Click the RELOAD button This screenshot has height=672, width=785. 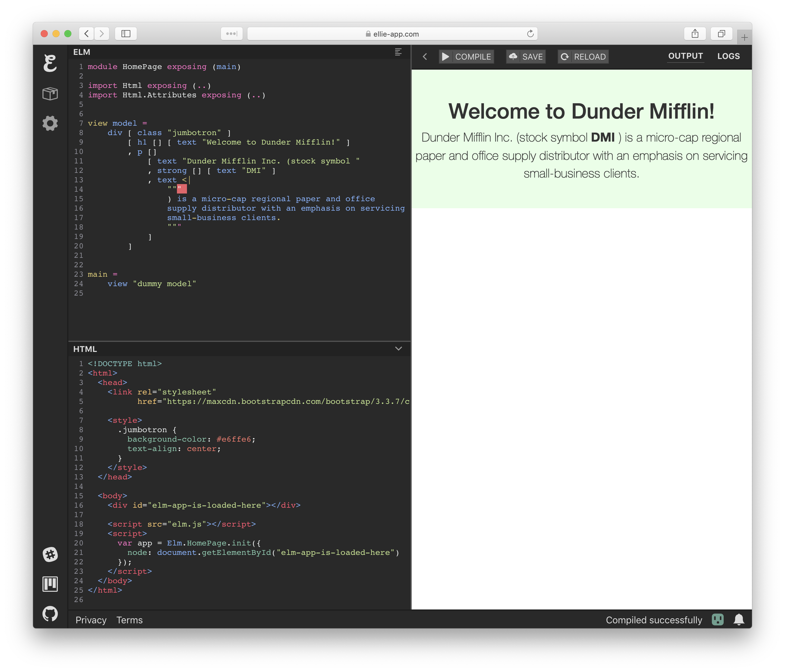coord(583,56)
